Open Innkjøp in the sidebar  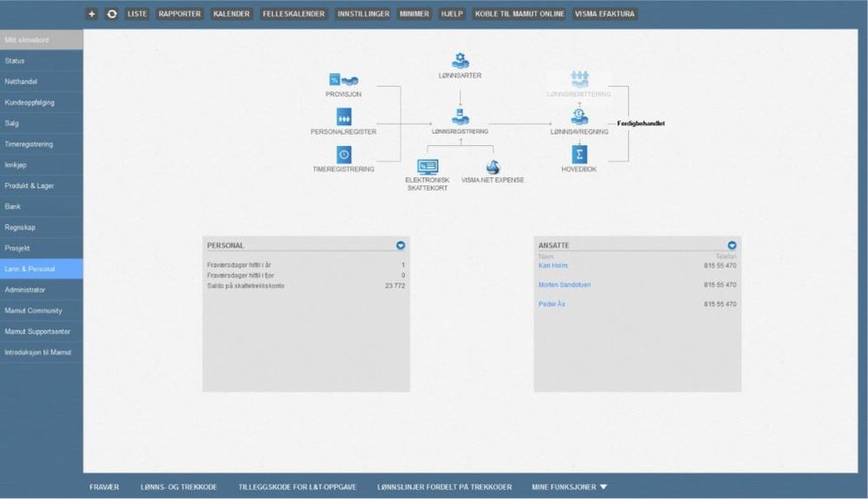42,165
